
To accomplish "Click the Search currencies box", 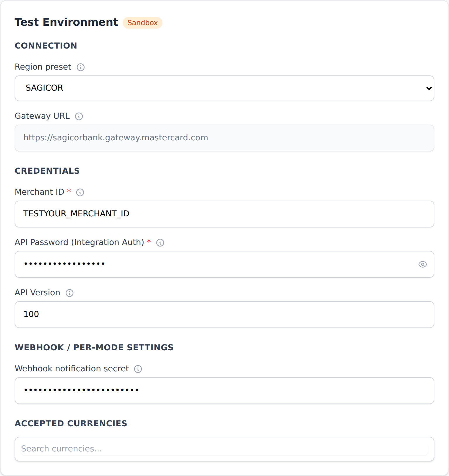I will [224, 449].
